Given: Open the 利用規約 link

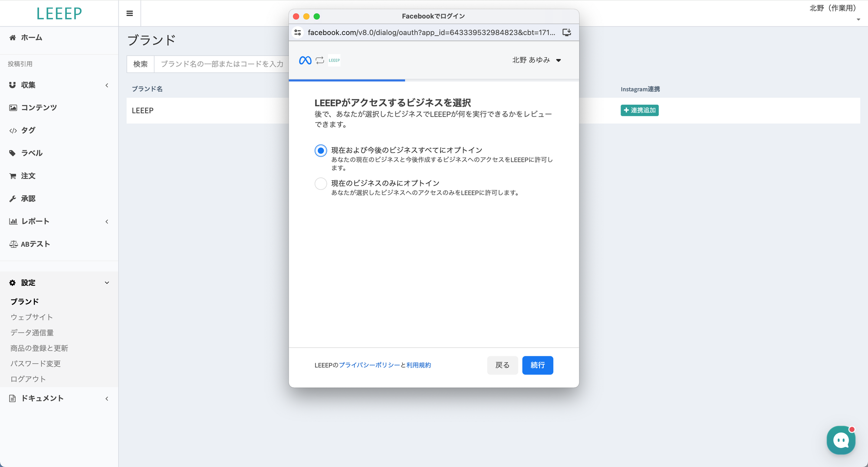Looking at the screenshot, I should [x=419, y=365].
